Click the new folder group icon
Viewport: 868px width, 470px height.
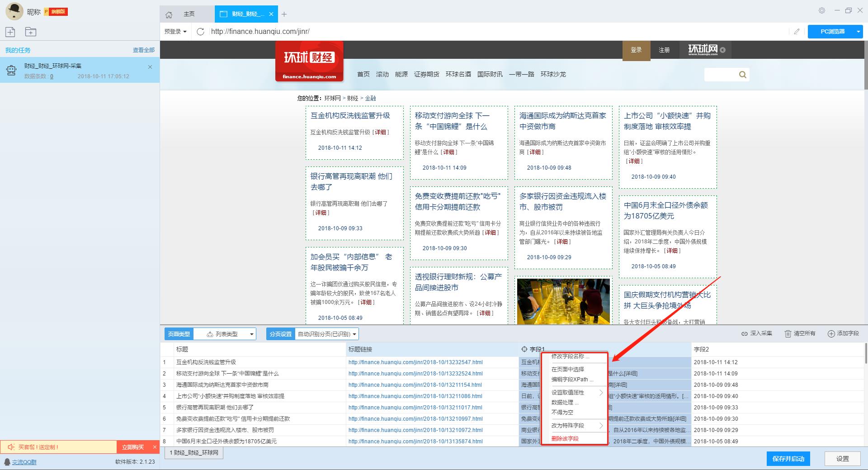[31, 32]
